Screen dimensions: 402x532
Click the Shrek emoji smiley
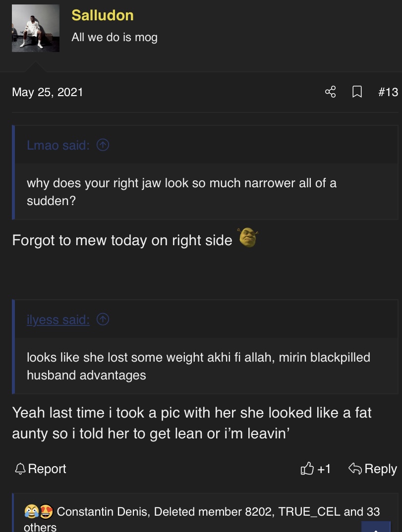248,237
